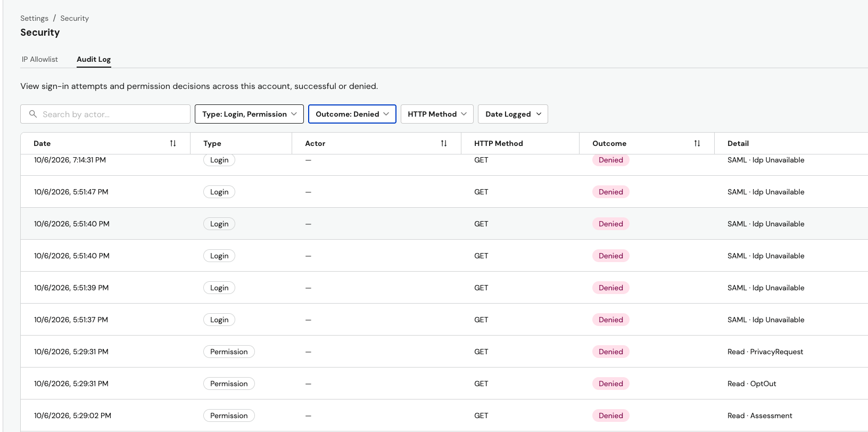Click Read · Assessment detail
Screen dimensions: 868x432
click(760, 415)
